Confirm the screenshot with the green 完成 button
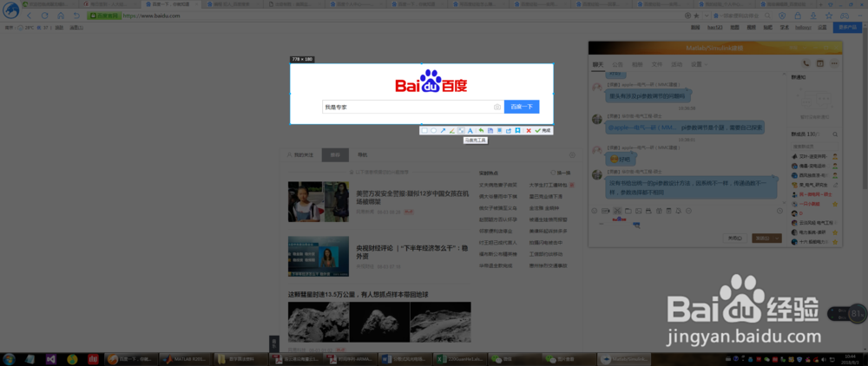 tap(542, 130)
